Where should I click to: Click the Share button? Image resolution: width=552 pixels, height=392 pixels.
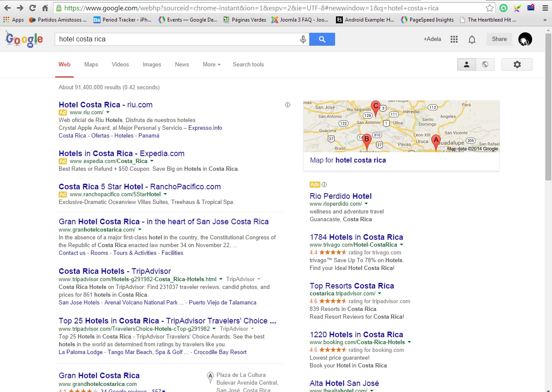tap(499, 39)
